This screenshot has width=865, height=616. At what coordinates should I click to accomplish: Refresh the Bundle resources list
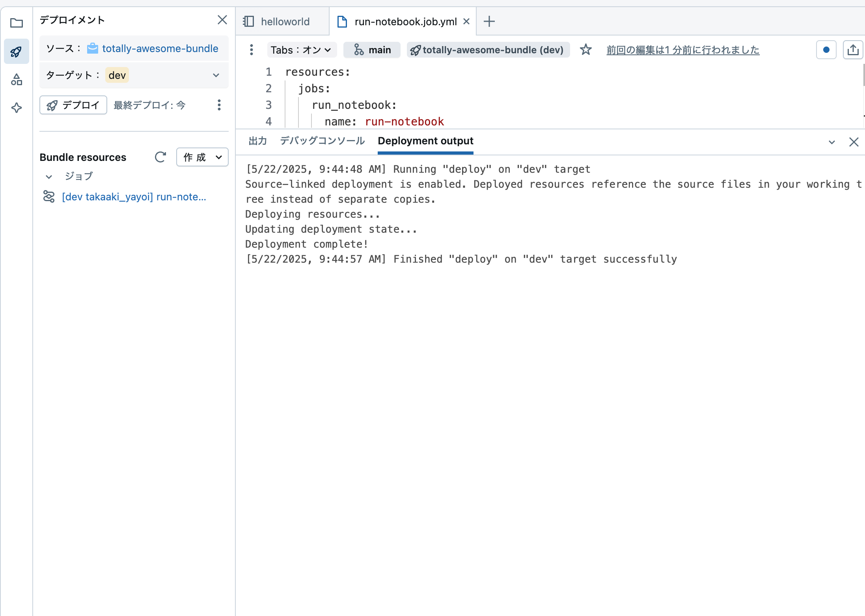(160, 157)
